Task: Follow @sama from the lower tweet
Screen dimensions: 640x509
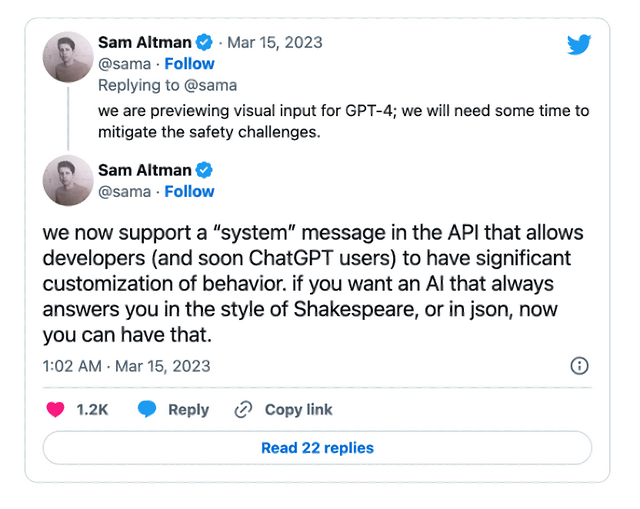Action: 189,191
